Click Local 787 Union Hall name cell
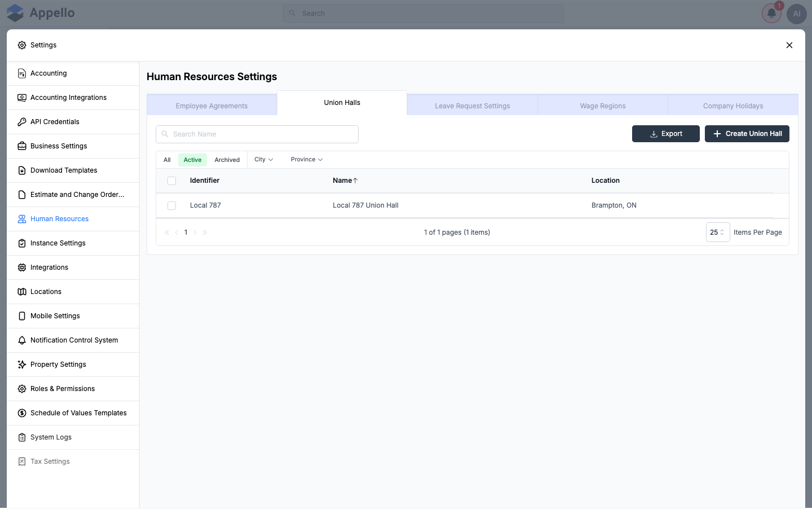This screenshot has width=812, height=518. (365, 205)
